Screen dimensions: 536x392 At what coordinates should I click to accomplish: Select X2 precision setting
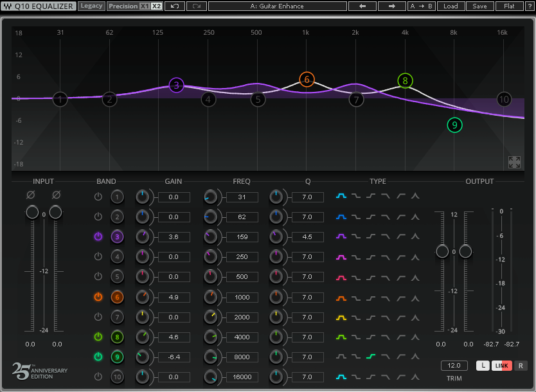click(x=156, y=6)
